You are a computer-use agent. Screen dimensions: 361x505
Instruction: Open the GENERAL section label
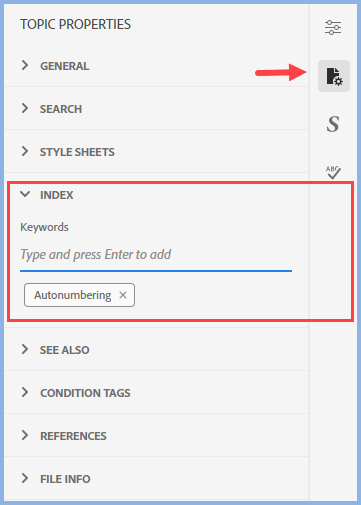(65, 66)
